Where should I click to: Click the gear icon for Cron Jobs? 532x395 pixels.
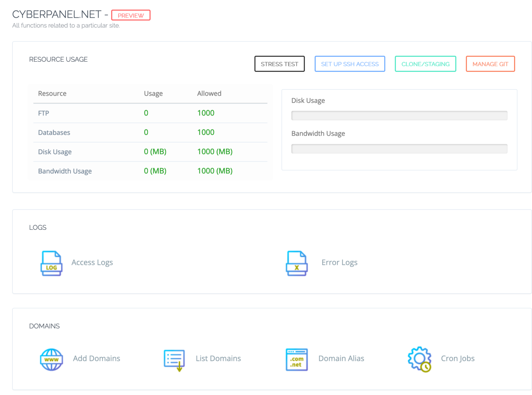point(419,359)
